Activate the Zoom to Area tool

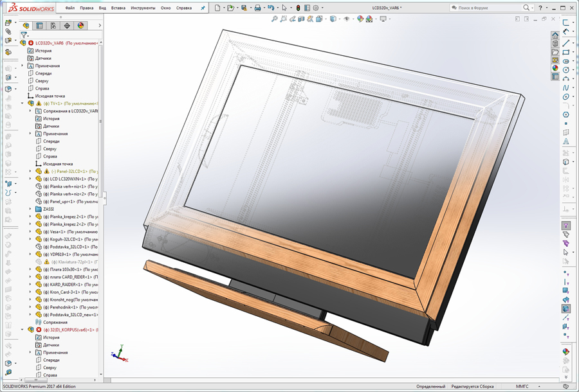284,19
